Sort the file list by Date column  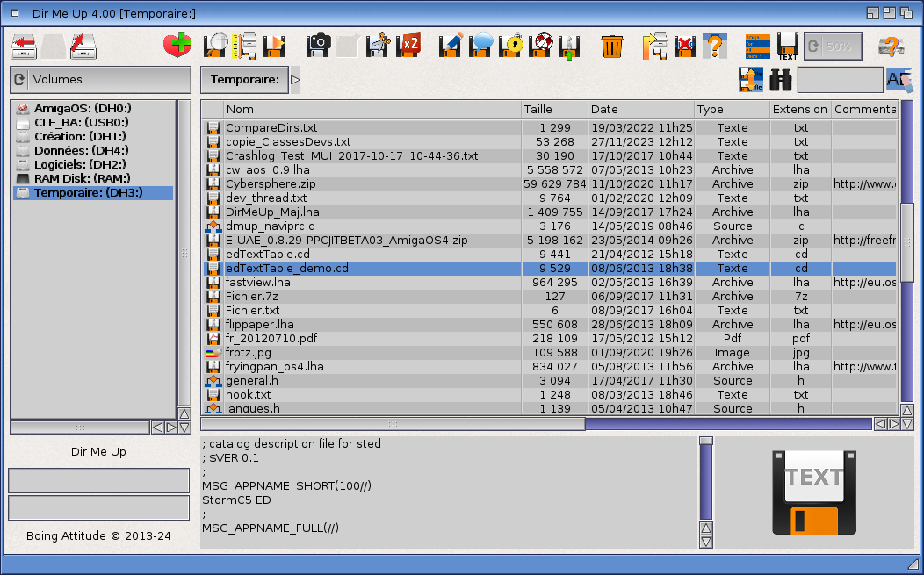(x=639, y=110)
